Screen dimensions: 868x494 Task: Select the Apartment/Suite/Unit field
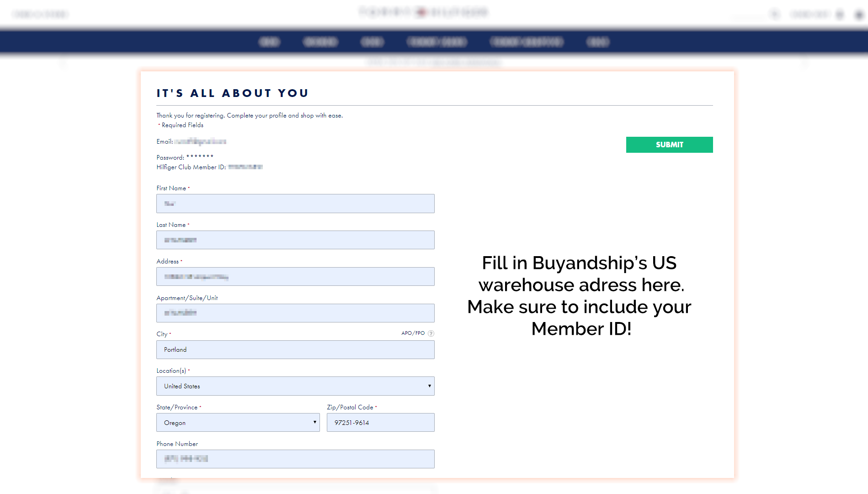coord(295,313)
